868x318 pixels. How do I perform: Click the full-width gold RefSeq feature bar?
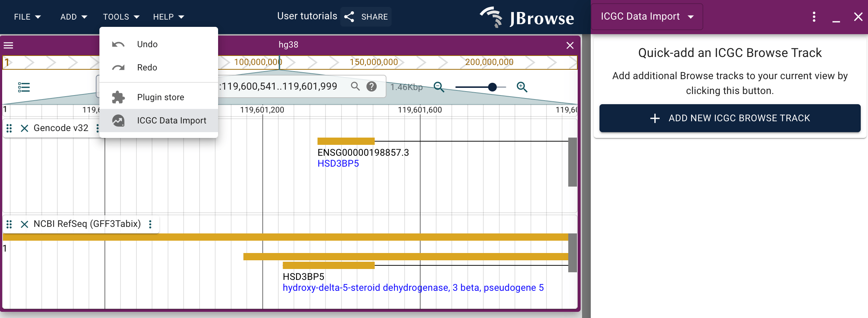(x=286, y=237)
